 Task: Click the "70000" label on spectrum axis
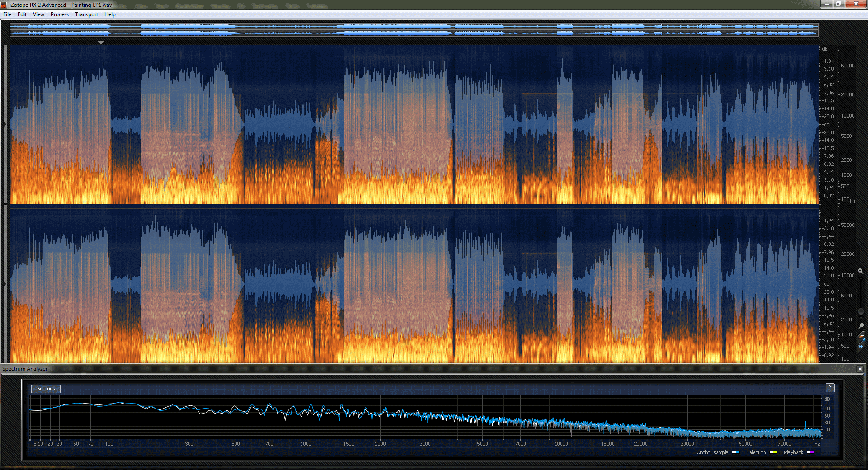point(784,444)
